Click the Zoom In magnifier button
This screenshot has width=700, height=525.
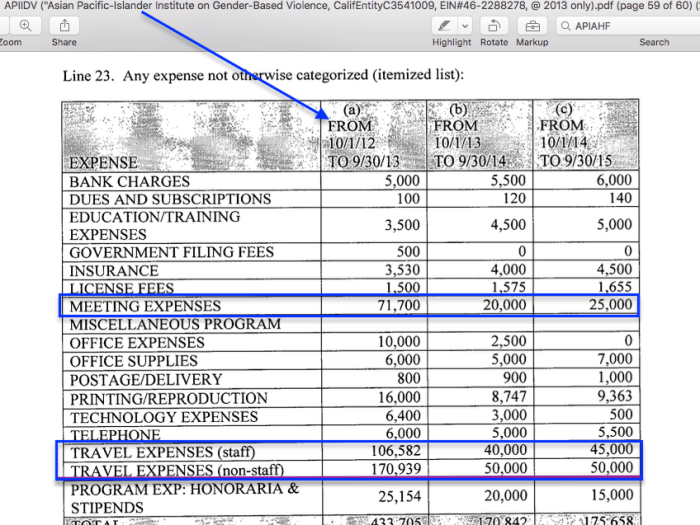coord(24,25)
